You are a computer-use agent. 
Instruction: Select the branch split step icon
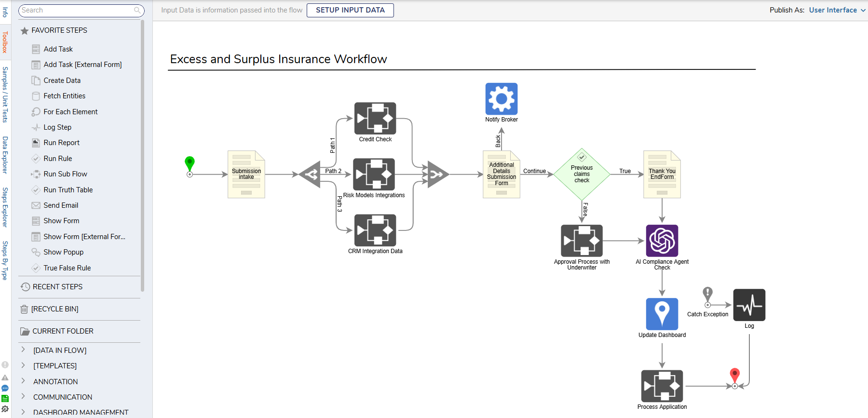(x=310, y=174)
